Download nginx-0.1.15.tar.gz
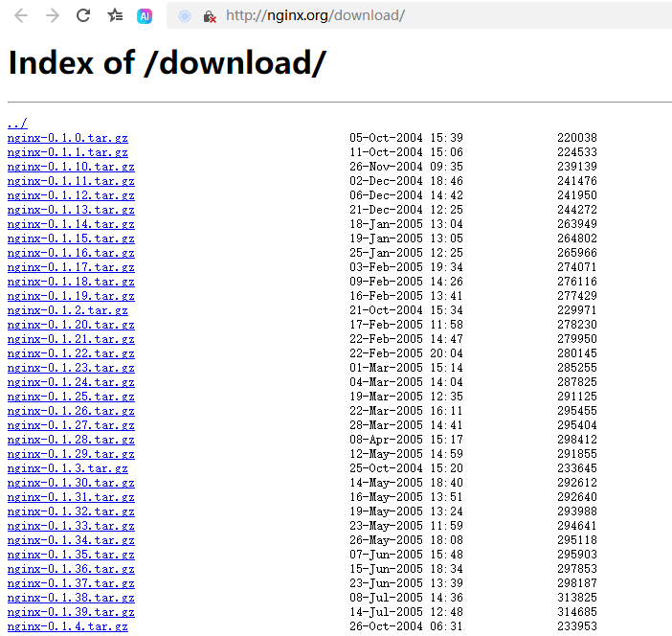Viewport: 672px width, 636px height. (71, 238)
